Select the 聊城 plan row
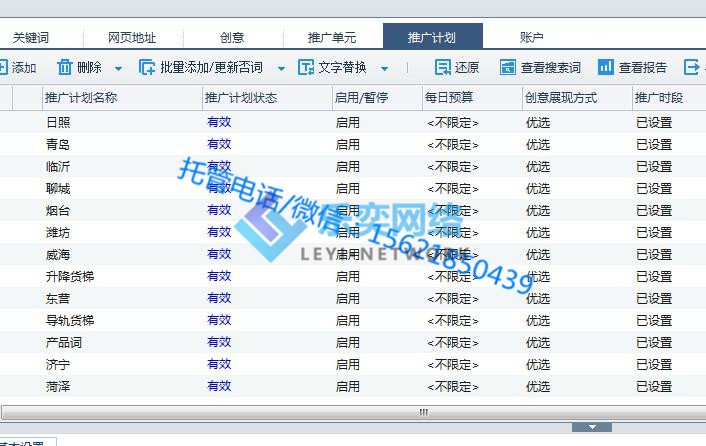This screenshot has width=706, height=446. tap(353, 188)
